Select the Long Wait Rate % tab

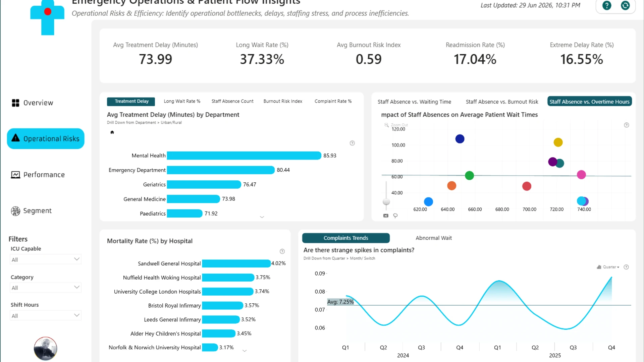point(182,101)
